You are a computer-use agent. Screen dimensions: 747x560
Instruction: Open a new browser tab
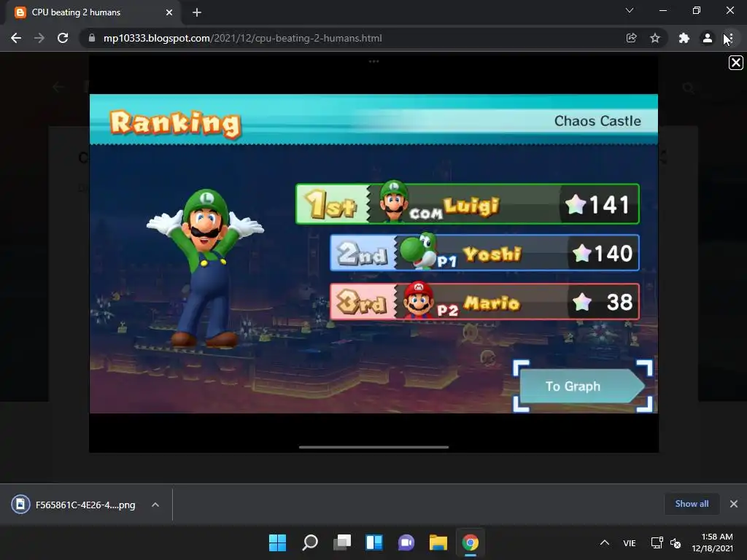tap(197, 12)
